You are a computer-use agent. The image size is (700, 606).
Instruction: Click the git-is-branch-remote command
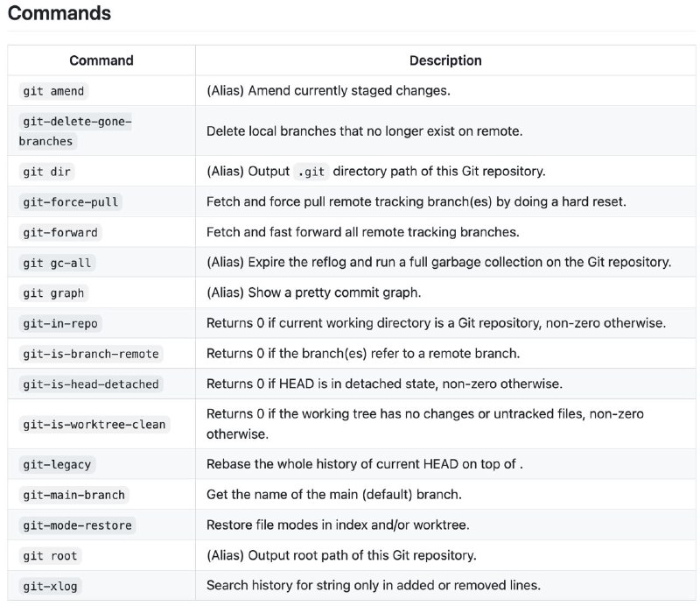pos(91,354)
